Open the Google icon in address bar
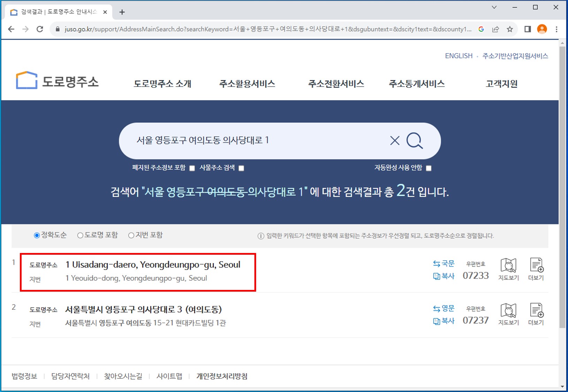This screenshot has width=568, height=392. tap(481, 29)
